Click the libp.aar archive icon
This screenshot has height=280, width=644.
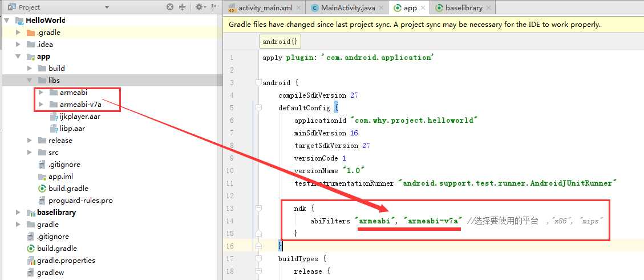pyautogui.click(x=54, y=129)
